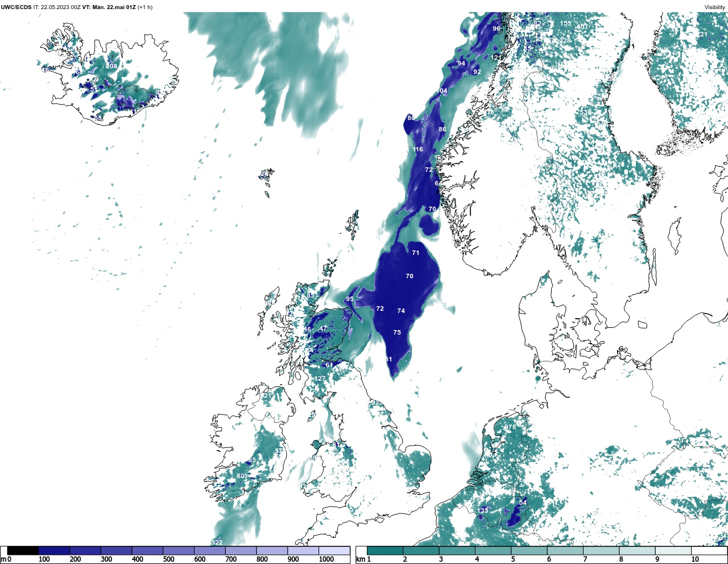The image size is (728, 564).
Task: Click the '92' visibility value near Norway
Action: 477,72
